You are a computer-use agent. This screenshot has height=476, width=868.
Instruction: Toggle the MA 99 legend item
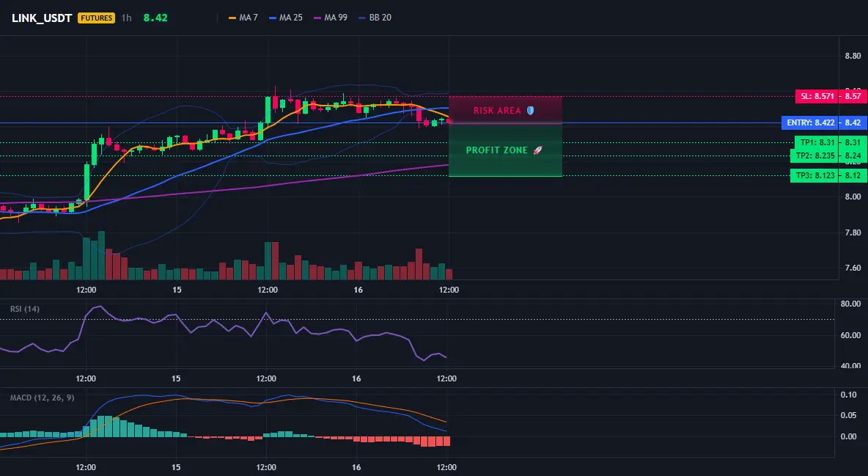click(331, 18)
